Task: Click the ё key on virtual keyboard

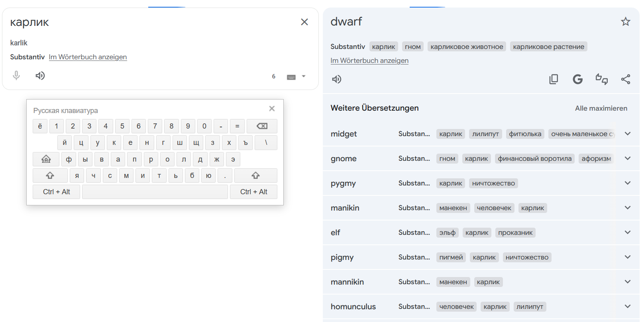Action: (x=40, y=126)
